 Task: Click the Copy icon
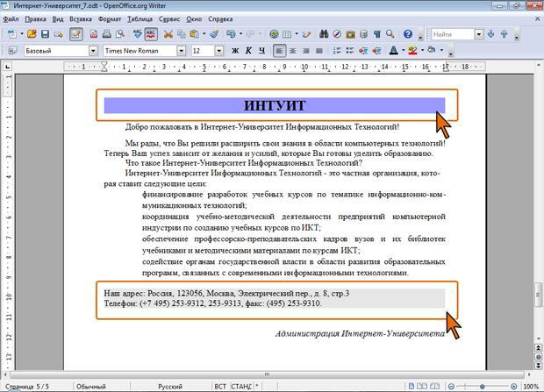point(181,34)
